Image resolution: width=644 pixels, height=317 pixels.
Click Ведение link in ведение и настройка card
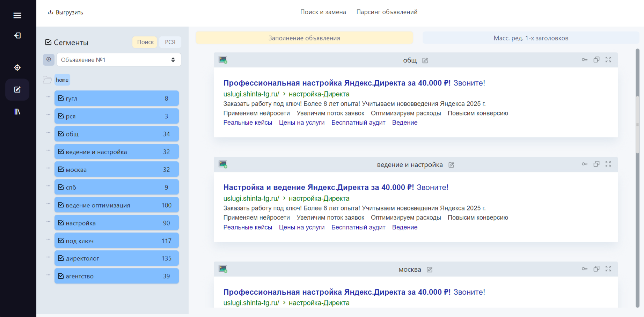coord(405,227)
